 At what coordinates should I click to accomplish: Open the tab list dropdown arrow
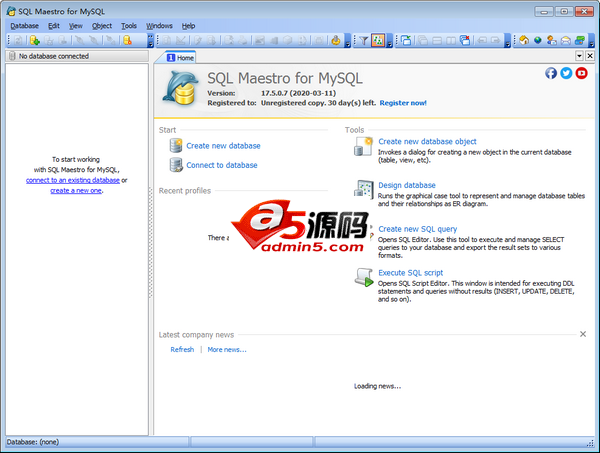click(579, 56)
